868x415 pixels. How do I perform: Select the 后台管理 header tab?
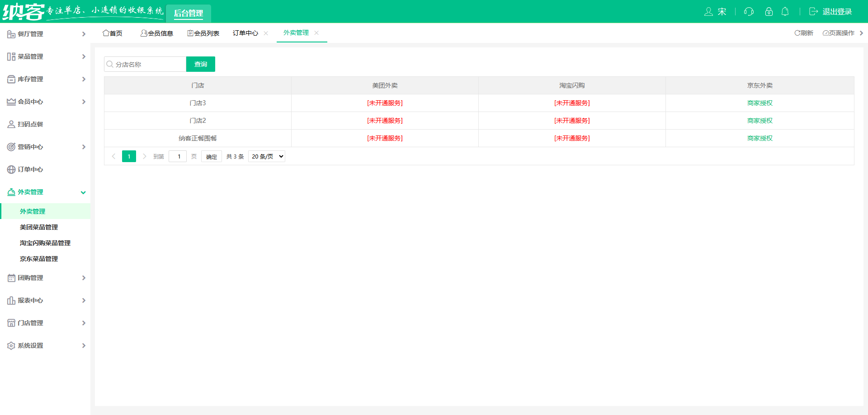point(189,13)
